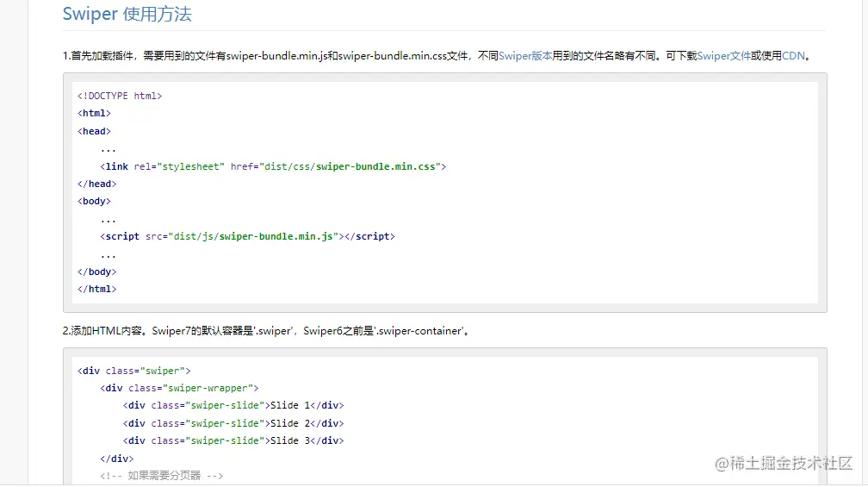Click the 'Slide 3' code line

coord(233,441)
